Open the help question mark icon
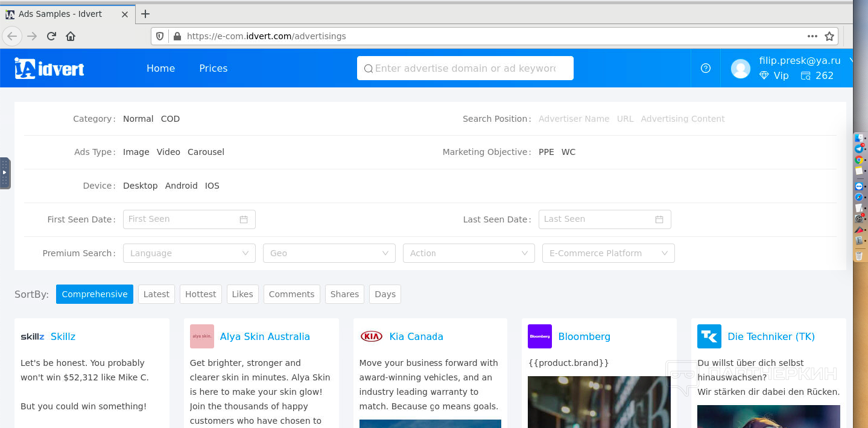This screenshot has width=868, height=428. tap(706, 68)
